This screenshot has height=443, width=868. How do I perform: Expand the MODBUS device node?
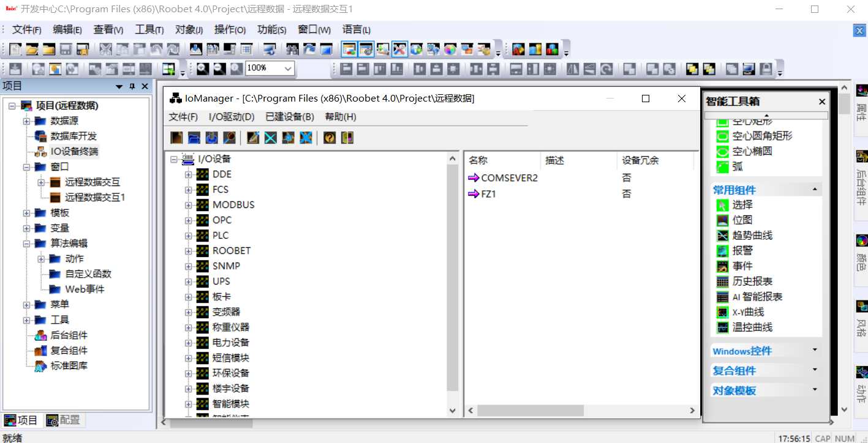click(x=189, y=205)
